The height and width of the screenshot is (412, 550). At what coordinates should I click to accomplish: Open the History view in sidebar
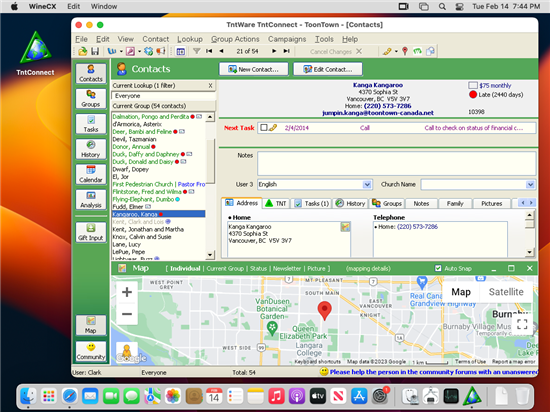pyautogui.click(x=91, y=149)
